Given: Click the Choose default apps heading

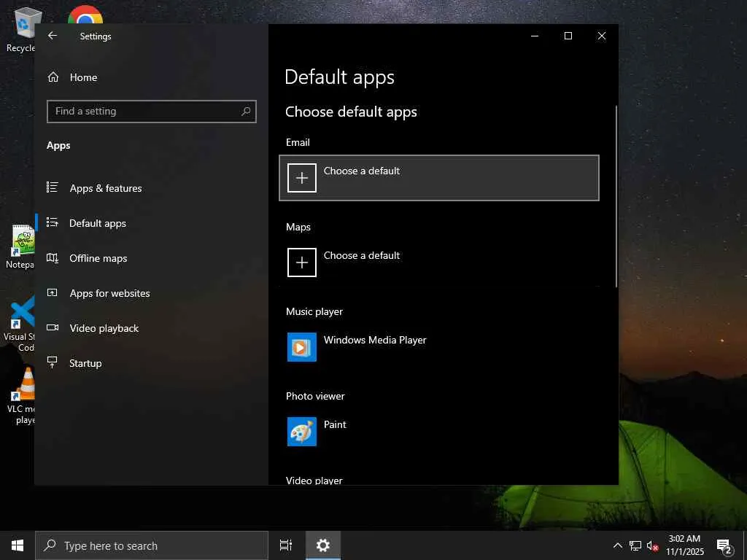Looking at the screenshot, I should coord(351,112).
